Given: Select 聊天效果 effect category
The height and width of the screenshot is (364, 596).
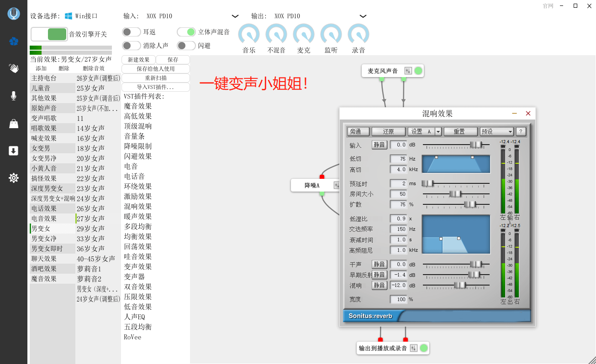Looking at the screenshot, I should (53, 259).
